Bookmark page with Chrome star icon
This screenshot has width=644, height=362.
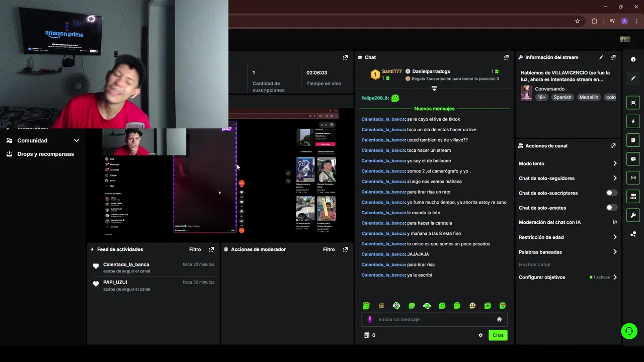click(x=578, y=21)
